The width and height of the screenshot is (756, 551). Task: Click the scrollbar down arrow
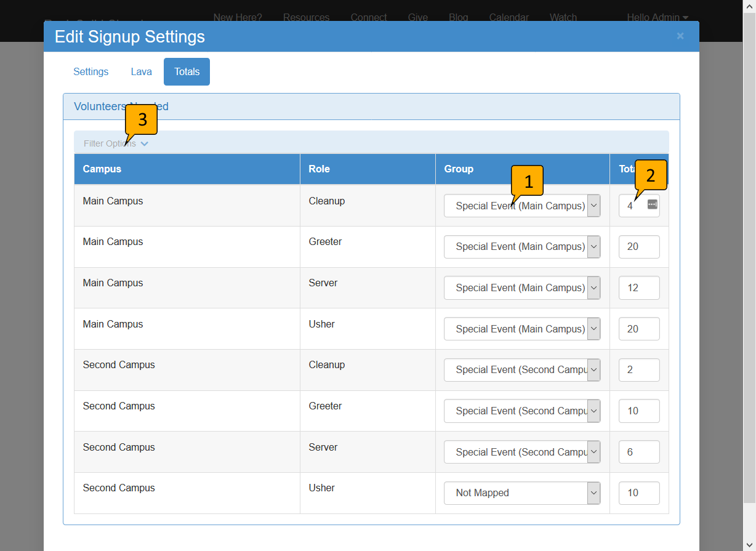pos(749,544)
